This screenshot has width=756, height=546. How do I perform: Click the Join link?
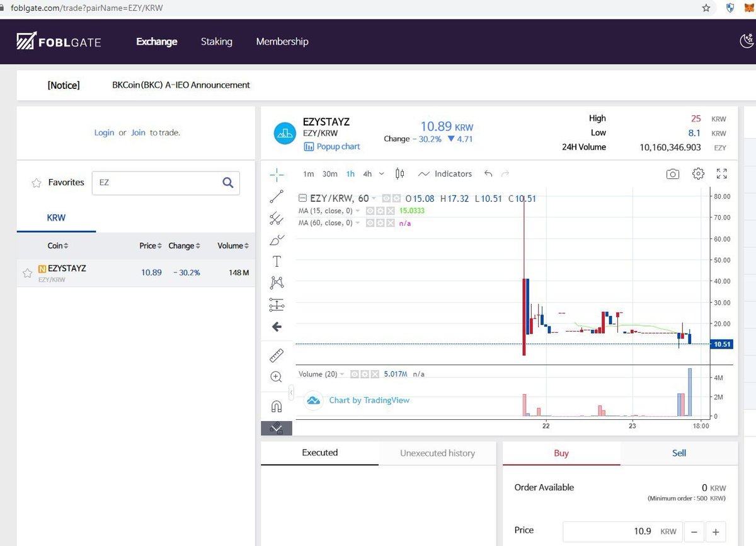(138, 132)
